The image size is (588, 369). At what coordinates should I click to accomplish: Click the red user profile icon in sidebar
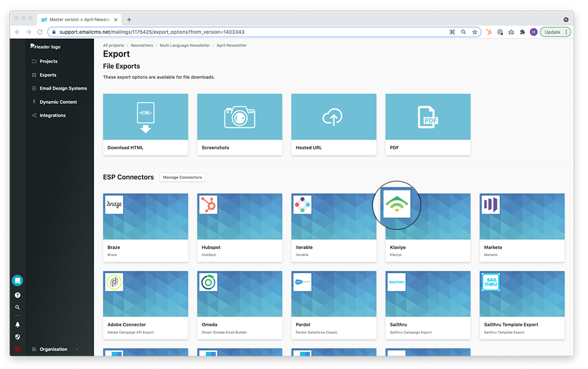point(18,349)
